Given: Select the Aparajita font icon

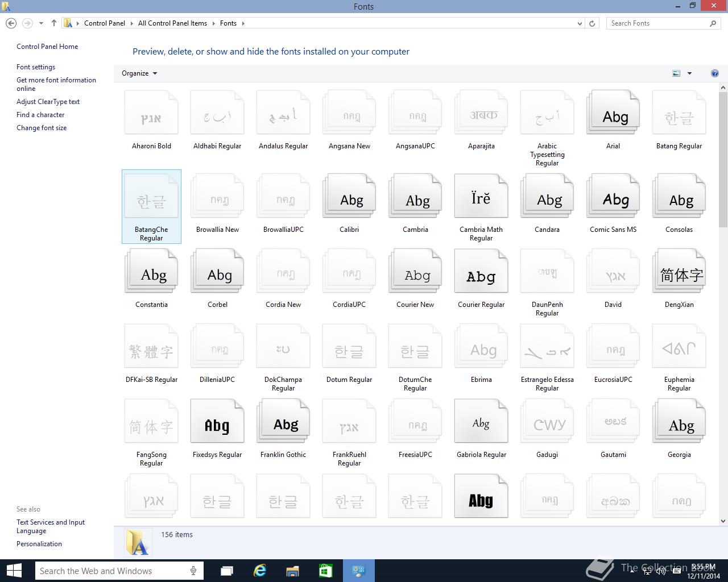Looking at the screenshot, I should 481,113.
